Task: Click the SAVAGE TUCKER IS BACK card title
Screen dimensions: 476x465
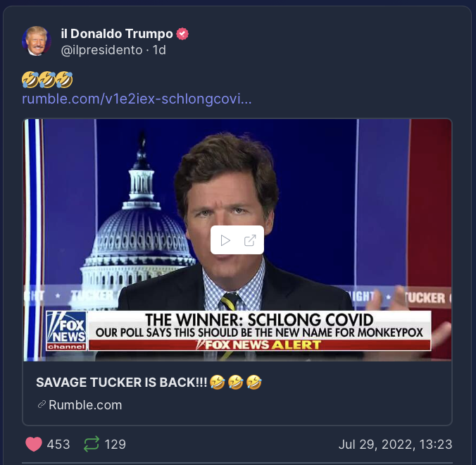Action: [121, 383]
